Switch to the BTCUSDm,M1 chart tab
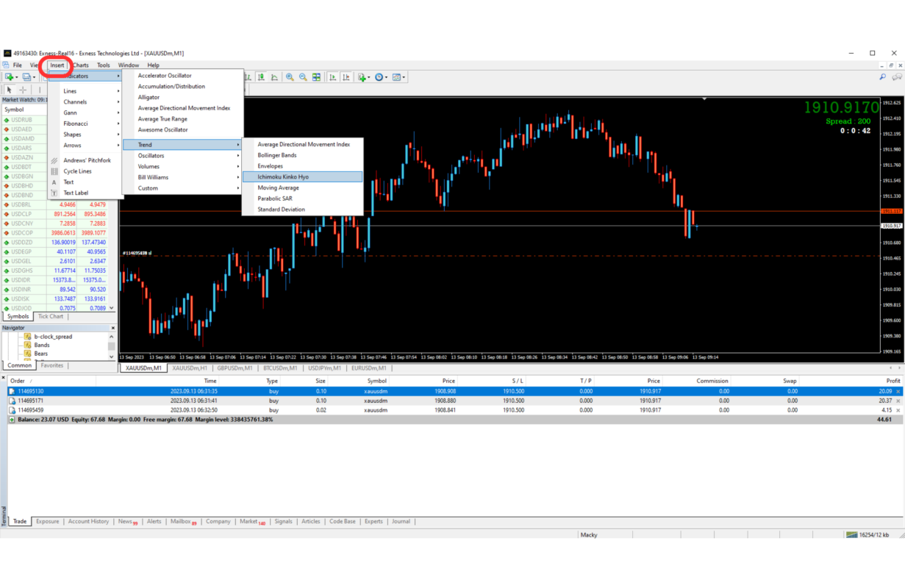Image resolution: width=905 pixels, height=588 pixels. point(280,368)
